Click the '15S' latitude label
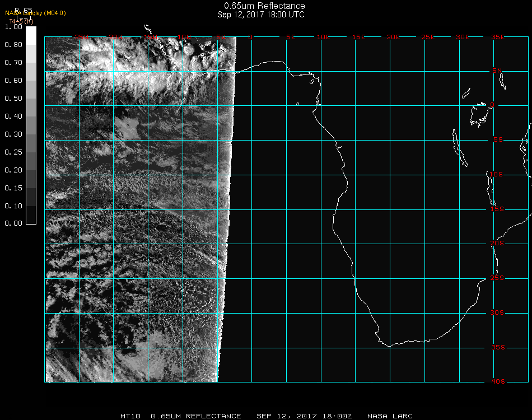 point(497,209)
